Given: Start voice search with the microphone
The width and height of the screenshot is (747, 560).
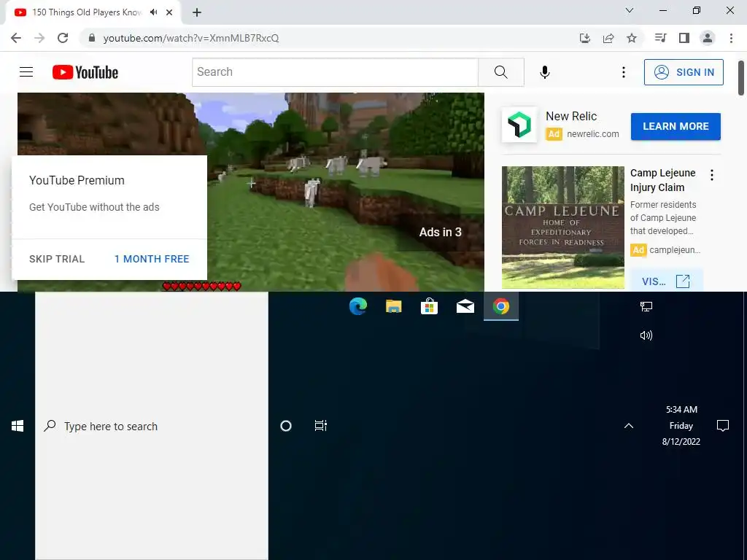Looking at the screenshot, I should click(x=544, y=72).
